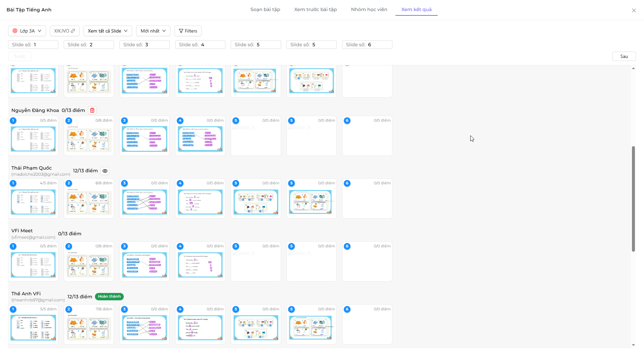Image resolution: width=644 pixels, height=362 pixels.
Task: Go to the Xem trước bài tập tab
Action: pyautogui.click(x=315, y=9)
